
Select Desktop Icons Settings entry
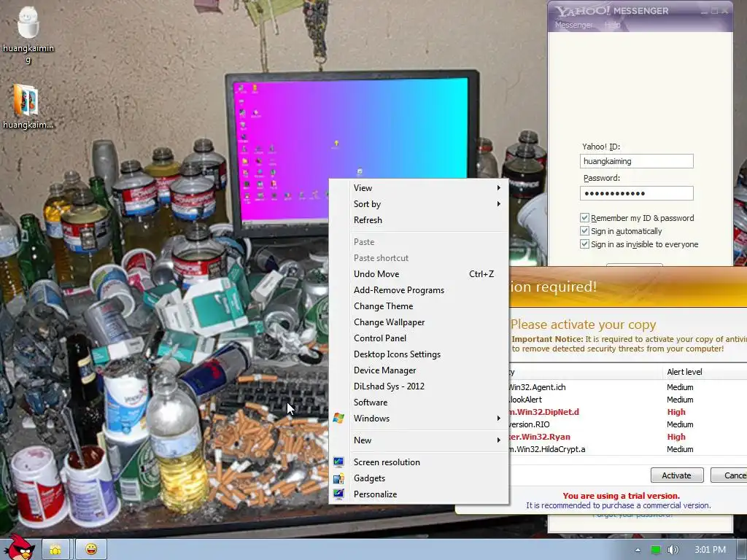(418, 354)
